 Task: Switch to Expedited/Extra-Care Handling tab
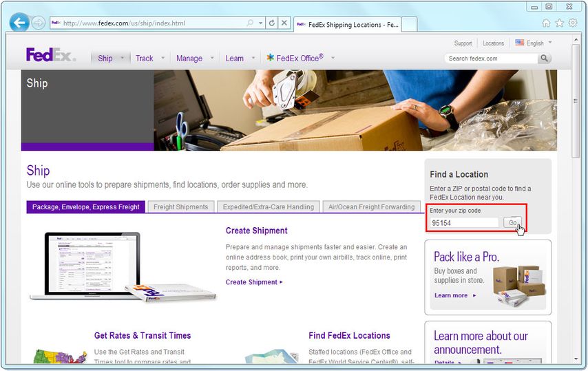(x=269, y=207)
